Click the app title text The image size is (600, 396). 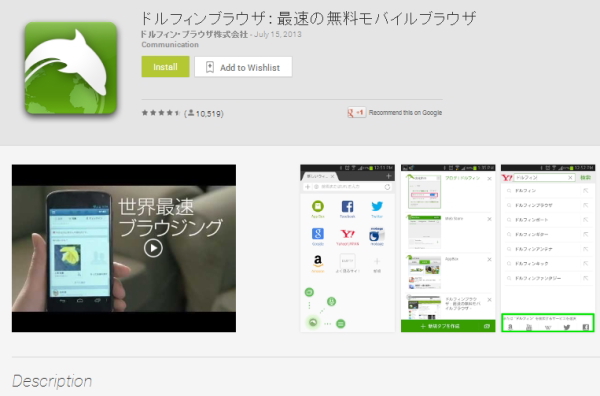click(308, 18)
